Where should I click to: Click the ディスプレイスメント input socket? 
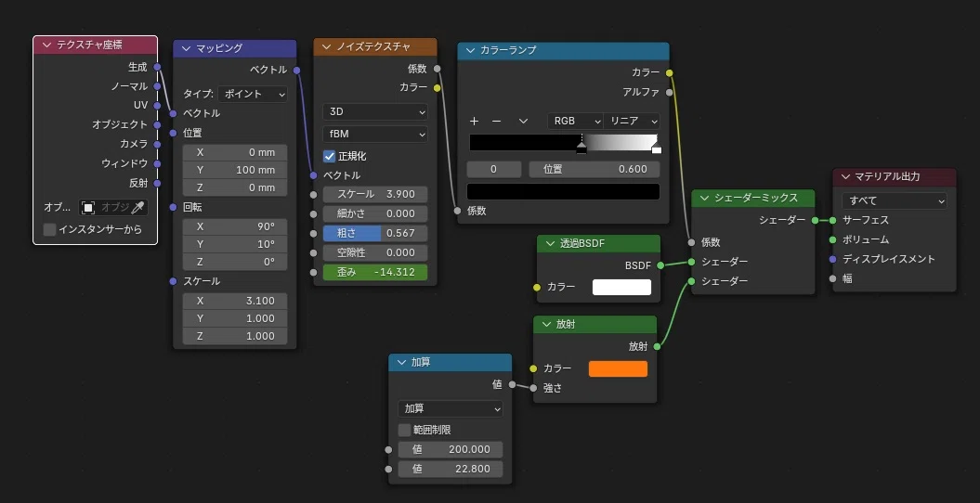pos(832,259)
